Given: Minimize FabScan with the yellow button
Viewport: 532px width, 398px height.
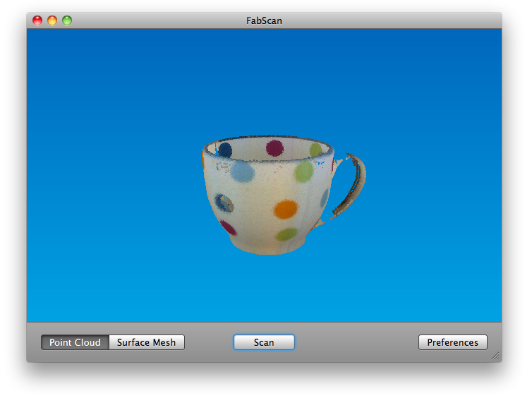Looking at the screenshot, I should [52, 20].
